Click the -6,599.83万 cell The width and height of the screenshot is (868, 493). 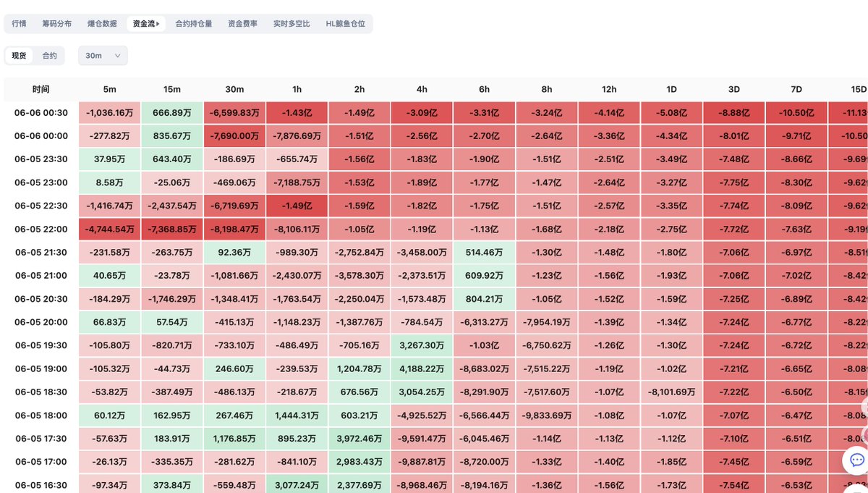click(234, 113)
